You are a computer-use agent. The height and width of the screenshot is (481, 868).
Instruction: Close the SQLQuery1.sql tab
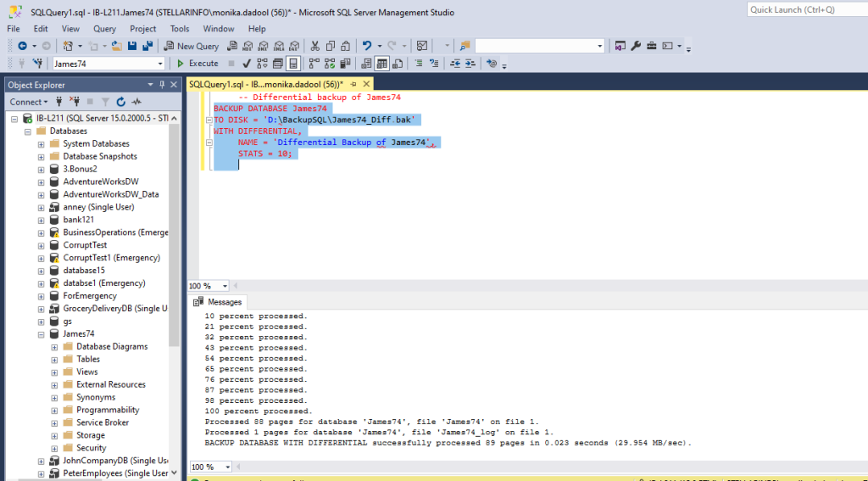[366, 84]
